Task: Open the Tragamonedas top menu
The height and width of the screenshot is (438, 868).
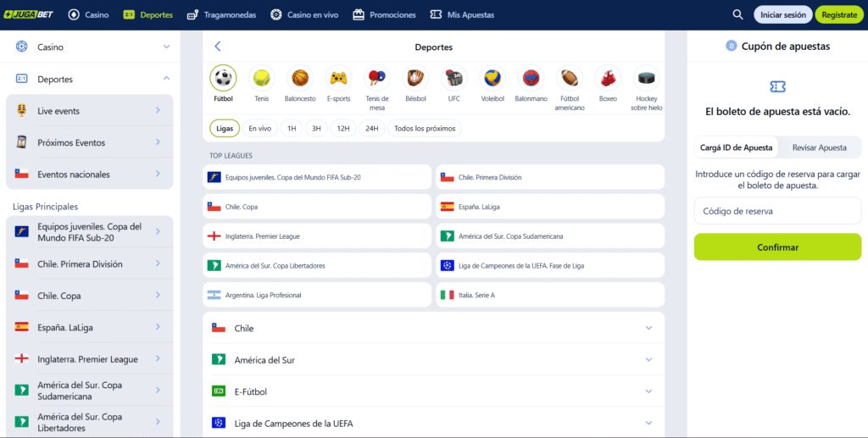Action: coord(221,15)
